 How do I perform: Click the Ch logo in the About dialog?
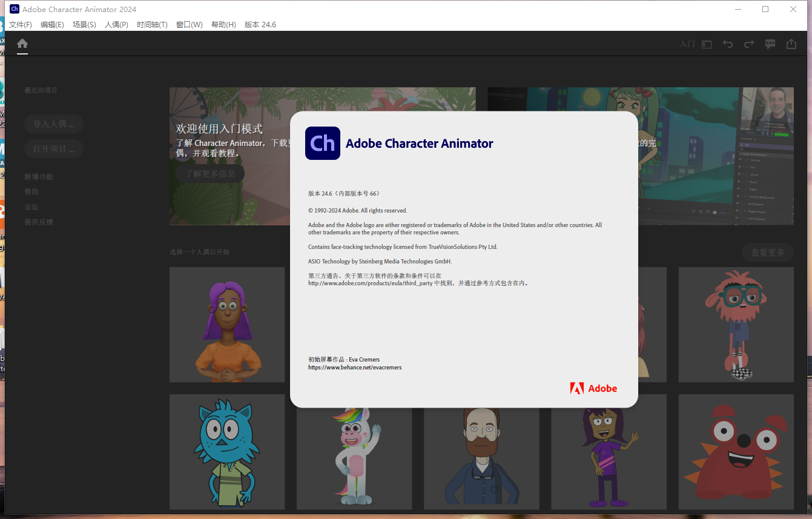coord(323,143)
